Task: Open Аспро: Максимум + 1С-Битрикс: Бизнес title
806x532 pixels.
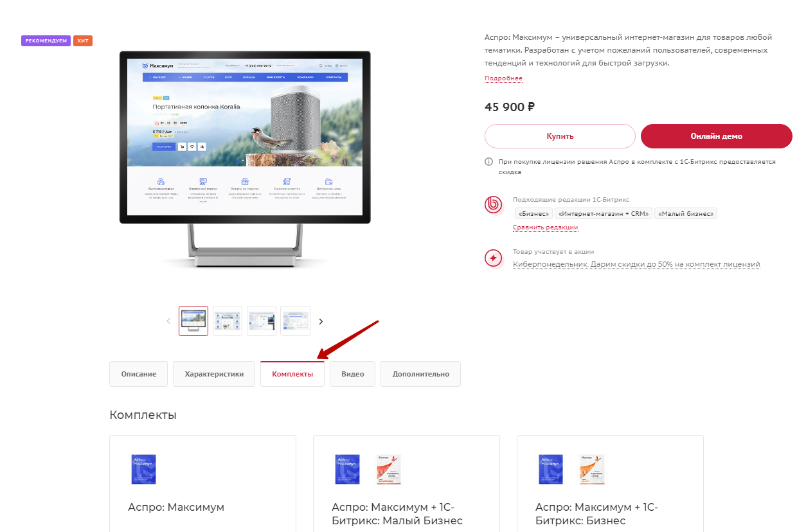Action: [597, 514]
